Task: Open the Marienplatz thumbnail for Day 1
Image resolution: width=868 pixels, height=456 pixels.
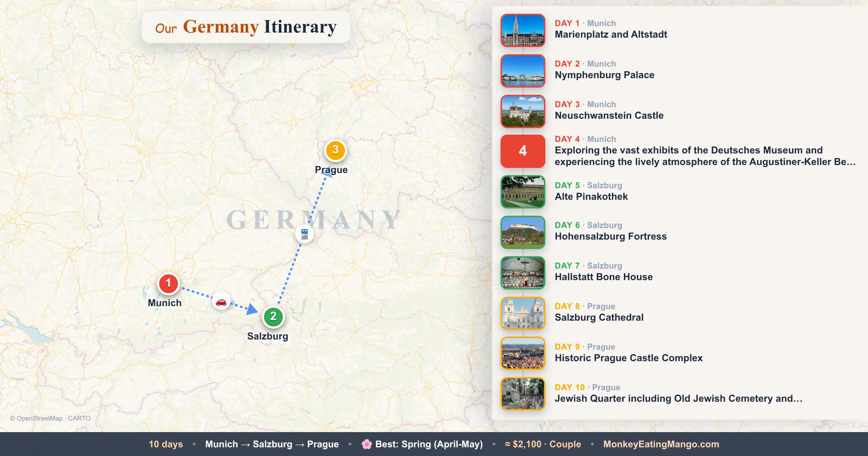Action: 523,30
